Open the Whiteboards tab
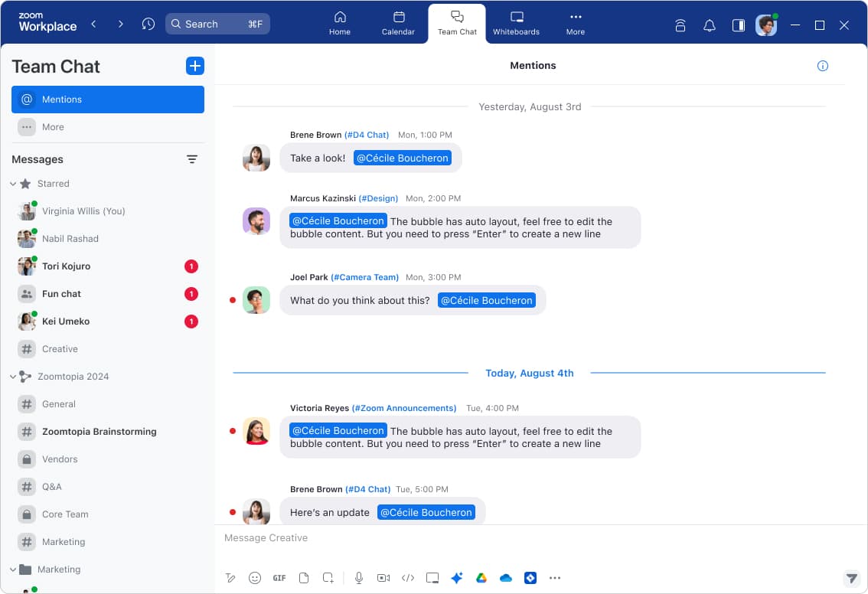 tap(516, 24)
